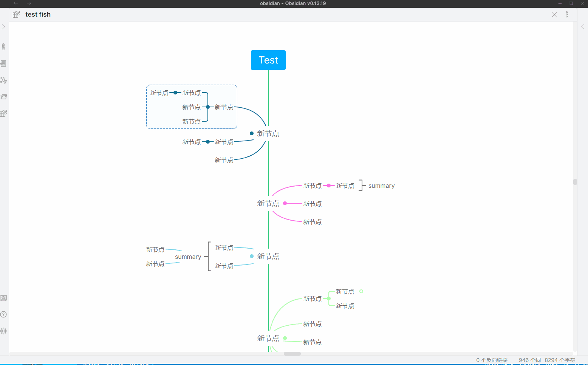This screenshot has height=365, width=588.
Task: Toggle the green dot joining two right-side nodes
Action: coord(329,298)
